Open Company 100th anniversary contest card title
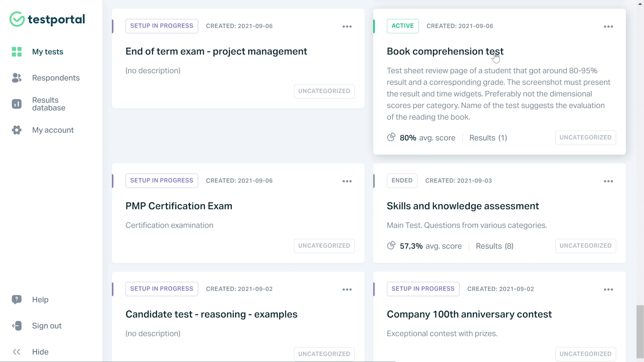Image resolution: width=644 pixels, height=362 pixels. coord(469,314)
